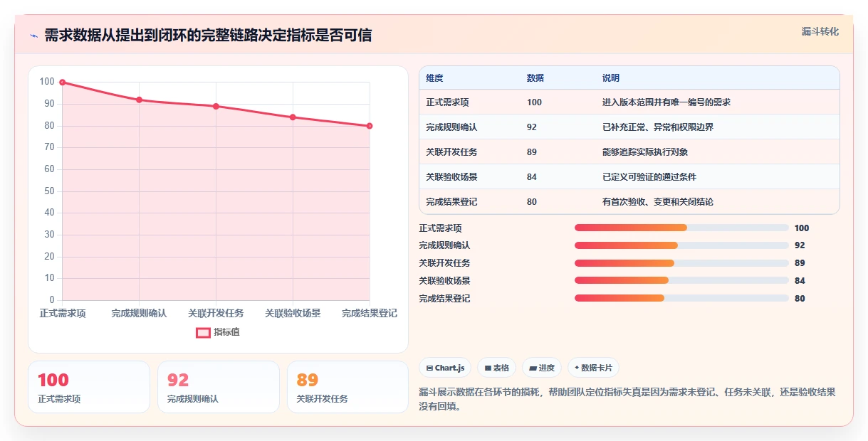Click the chart point at 正式需求项
Image resolution: width=868 pixels, height=441 pixels.
(x=63, y=83)
